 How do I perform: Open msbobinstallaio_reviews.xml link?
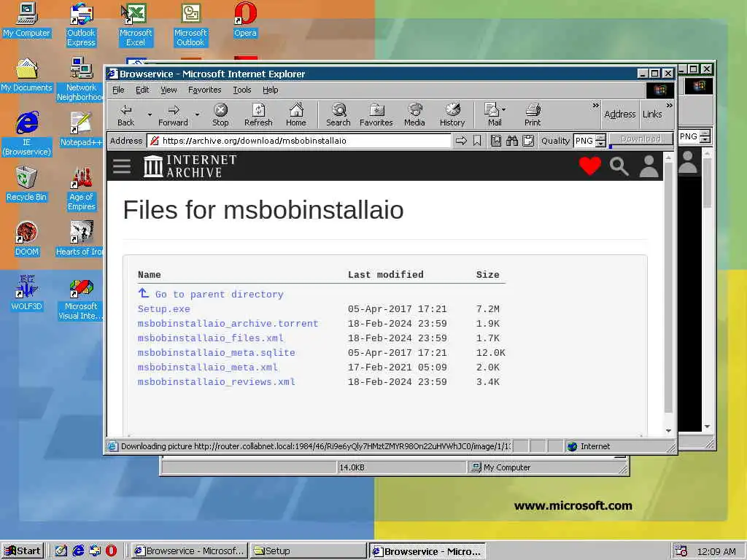pyautogui.click(x=216, y=382)
